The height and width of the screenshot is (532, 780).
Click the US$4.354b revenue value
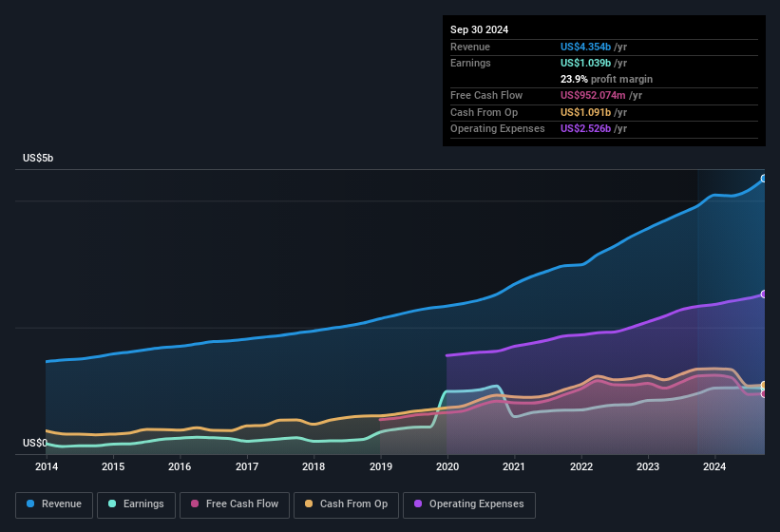tap(585, 47)
